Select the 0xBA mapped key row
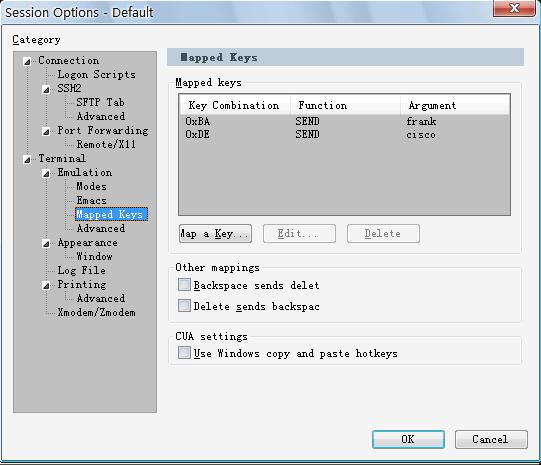This screenshot has width=541, height=465. point(344,121)
